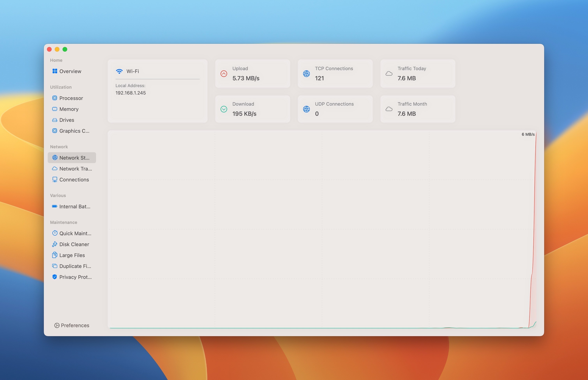Click the Network Traffic cloud icon

[x=55, y=169]
